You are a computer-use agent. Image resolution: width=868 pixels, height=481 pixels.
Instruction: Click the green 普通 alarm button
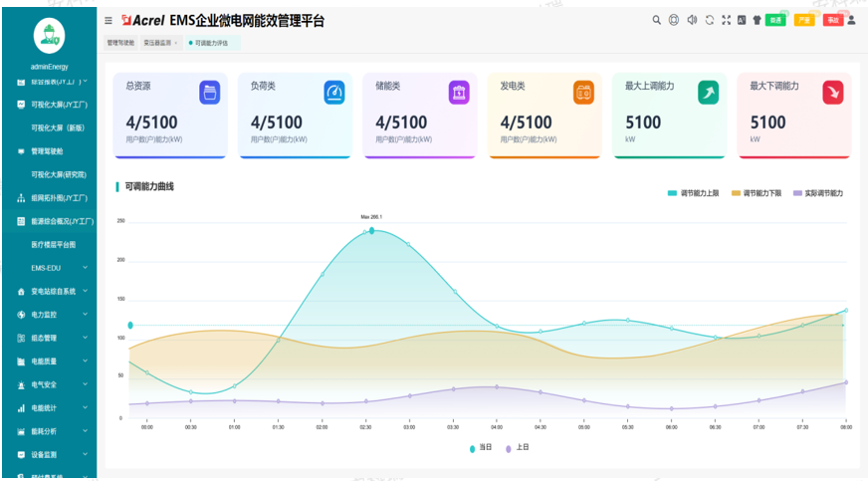coord(775,20)
